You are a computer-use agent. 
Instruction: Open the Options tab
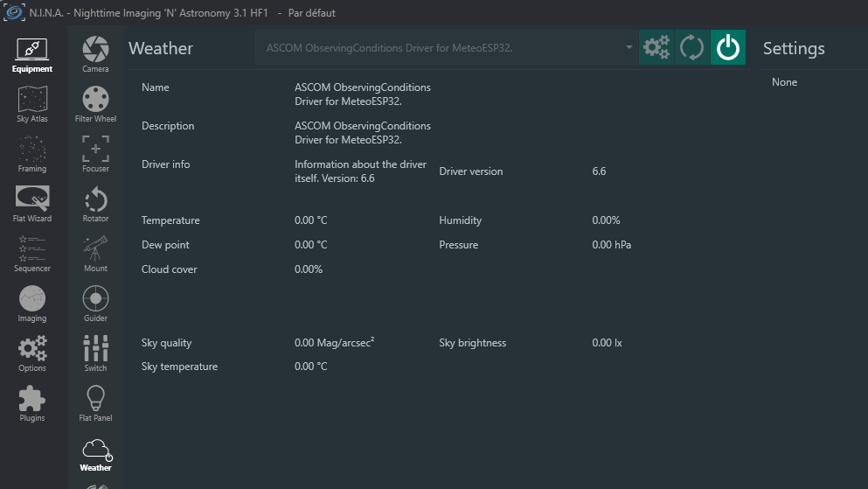click(32, 352)
